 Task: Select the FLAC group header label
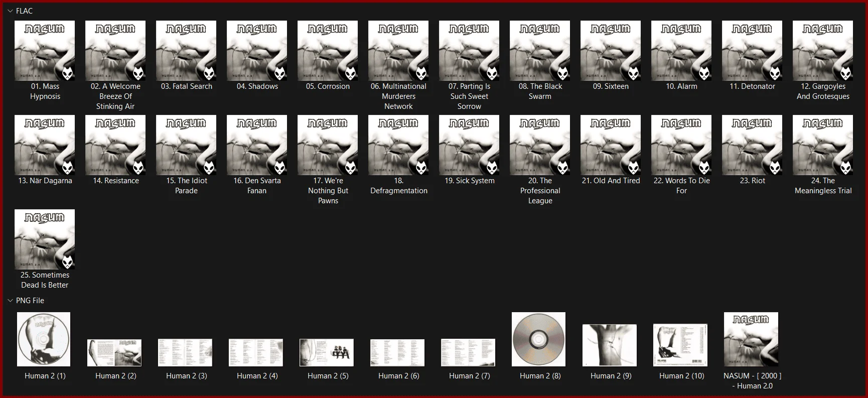(x=24, y=11)
